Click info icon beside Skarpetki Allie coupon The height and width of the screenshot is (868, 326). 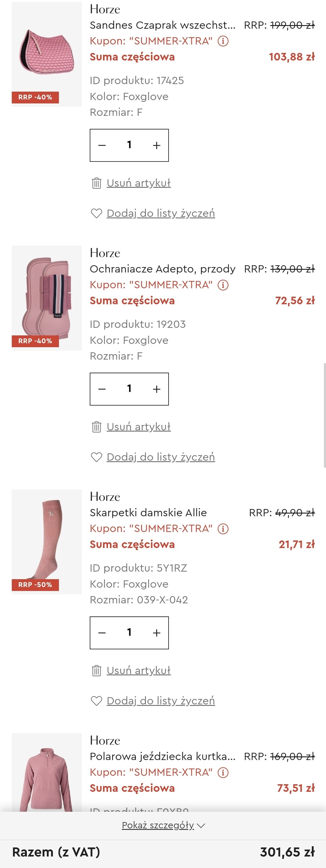223,529
